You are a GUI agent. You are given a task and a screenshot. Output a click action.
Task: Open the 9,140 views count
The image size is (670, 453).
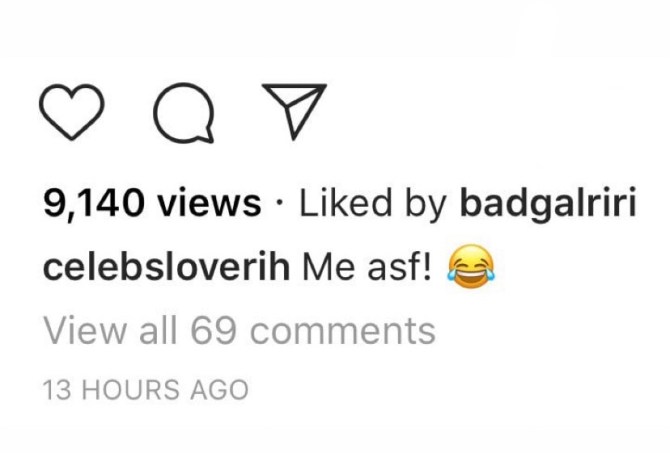[151, 205]
